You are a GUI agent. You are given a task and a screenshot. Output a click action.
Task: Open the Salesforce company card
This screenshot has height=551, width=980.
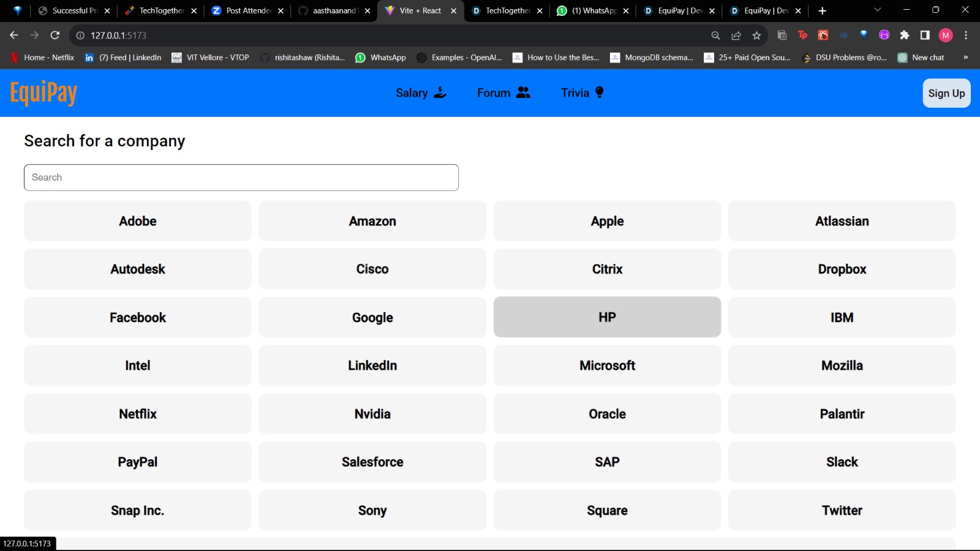click(372, 462)
